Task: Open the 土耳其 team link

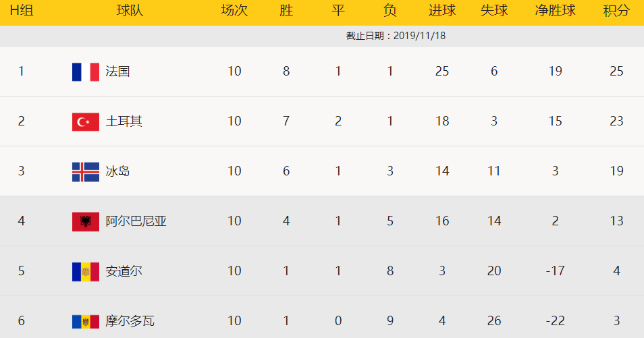Action: coord(124,121)
